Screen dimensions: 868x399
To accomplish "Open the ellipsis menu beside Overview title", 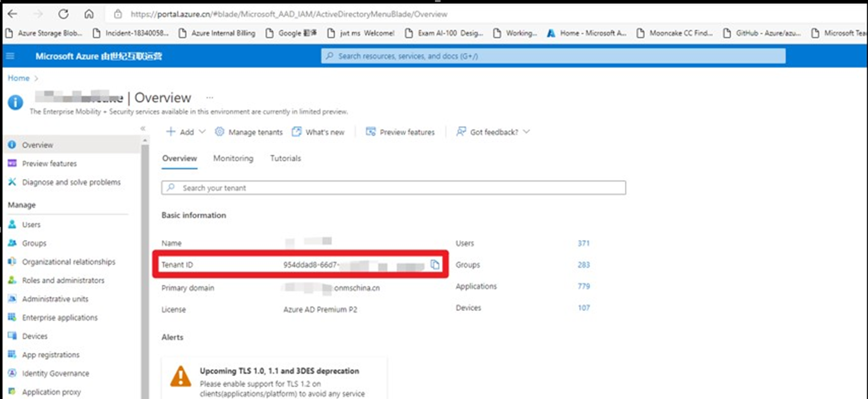I will click(210, 97).
